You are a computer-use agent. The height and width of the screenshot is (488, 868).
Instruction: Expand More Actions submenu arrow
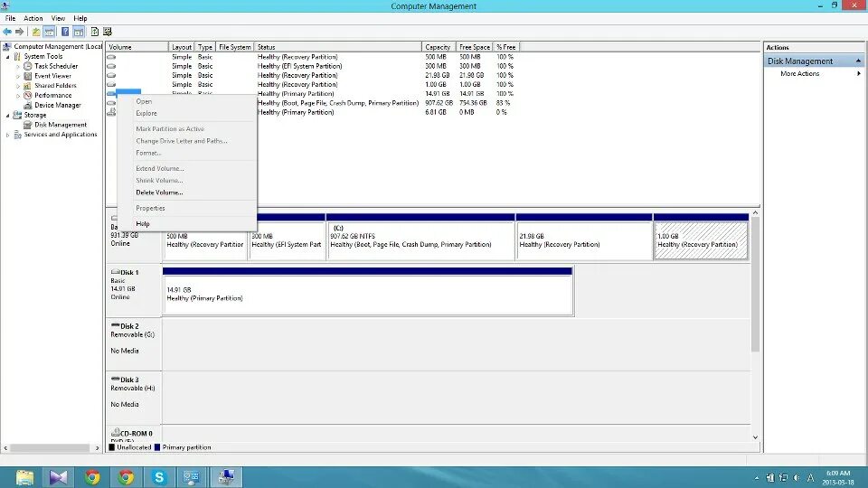(859, 73)
